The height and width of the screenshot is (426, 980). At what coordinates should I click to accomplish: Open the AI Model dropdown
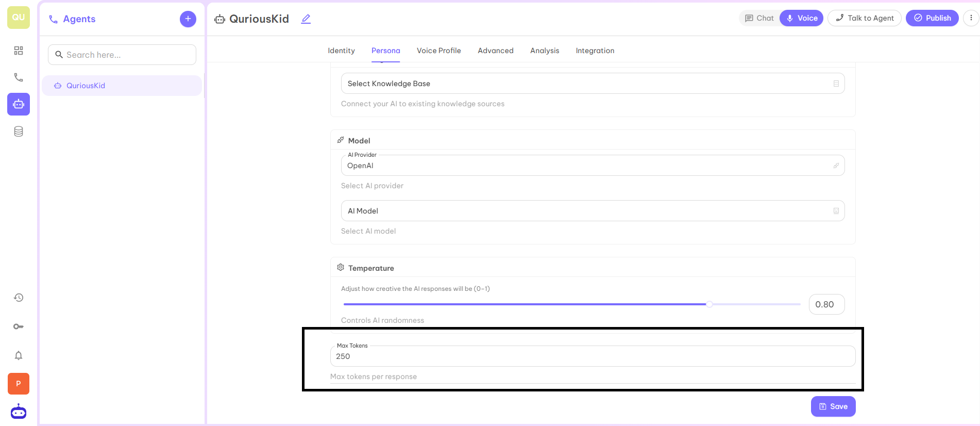[x=593, y=211]
